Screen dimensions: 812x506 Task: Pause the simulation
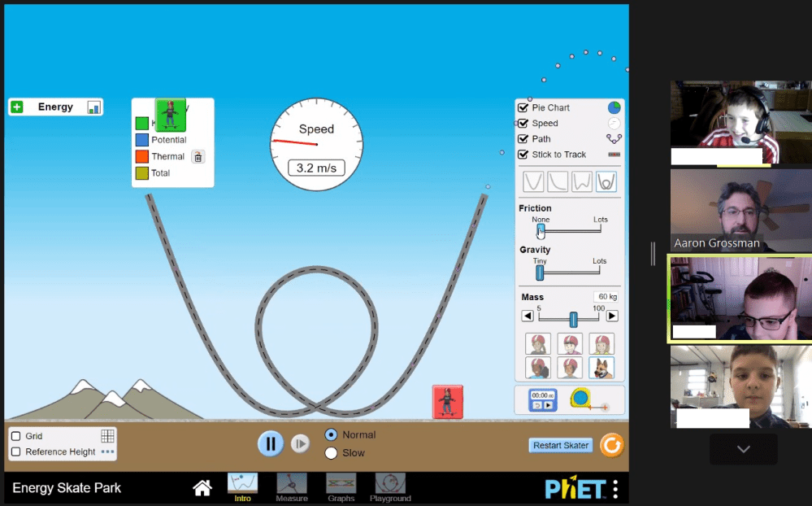click(271, 443)
